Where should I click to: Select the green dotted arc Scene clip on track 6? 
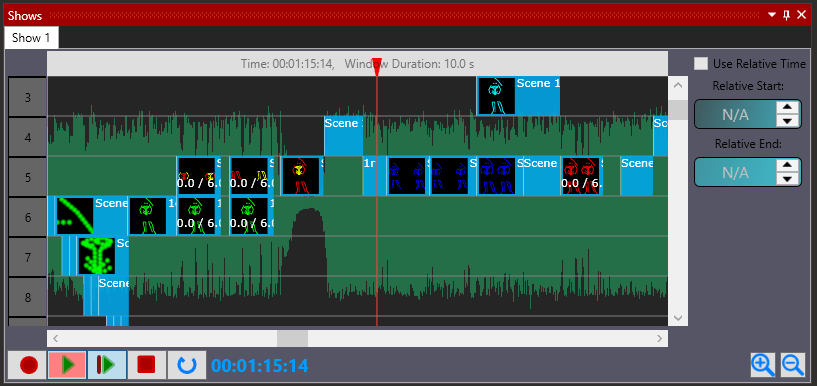coord(92,217)
